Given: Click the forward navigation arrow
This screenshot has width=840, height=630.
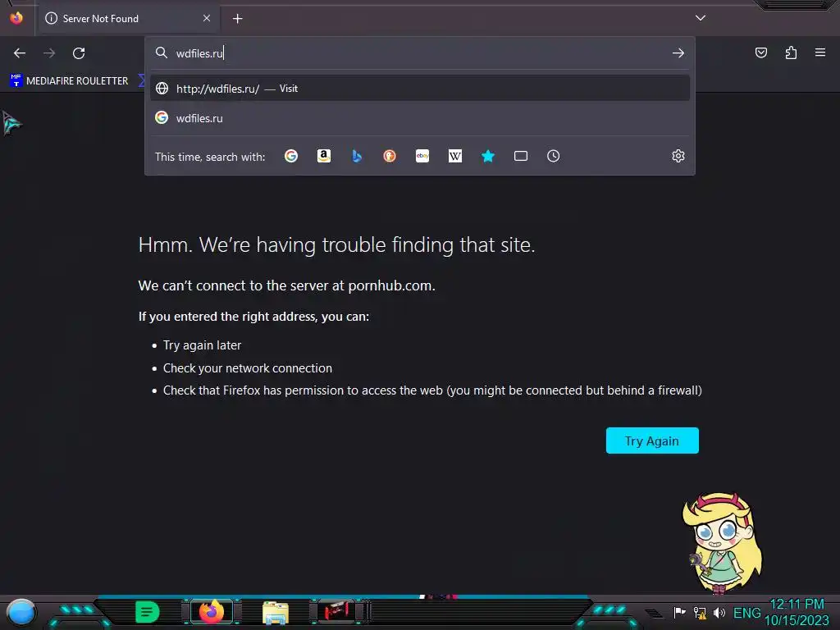Looking at the screenshot, I should 49,53.
